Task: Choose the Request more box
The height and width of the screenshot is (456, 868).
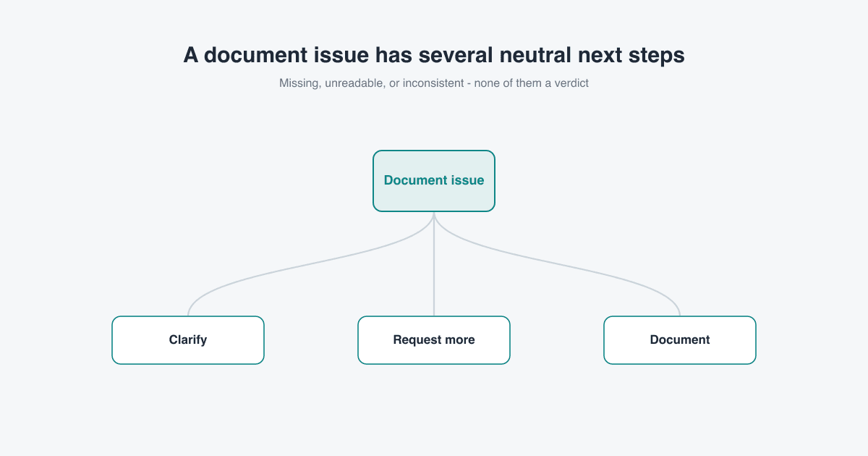Action: (x=434, y=340)
